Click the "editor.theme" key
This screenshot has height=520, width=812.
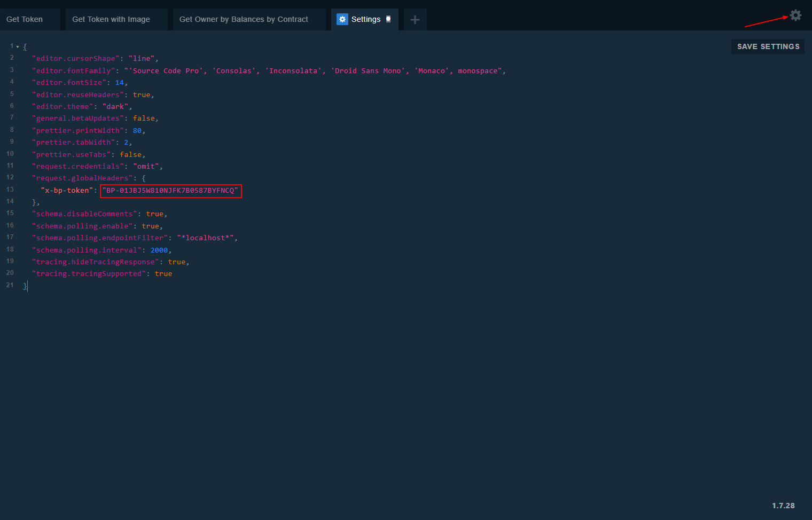click(63, 107)
